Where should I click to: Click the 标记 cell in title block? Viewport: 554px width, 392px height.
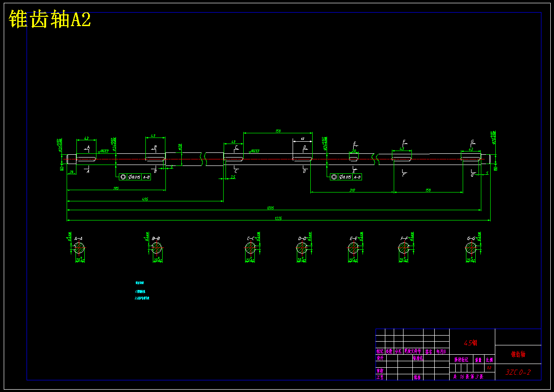coord(380,351)
